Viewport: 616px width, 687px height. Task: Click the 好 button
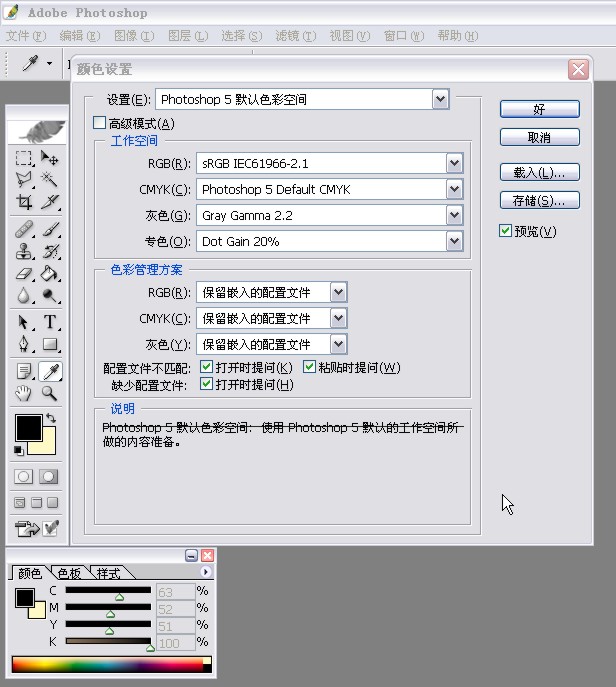point(539,109)
